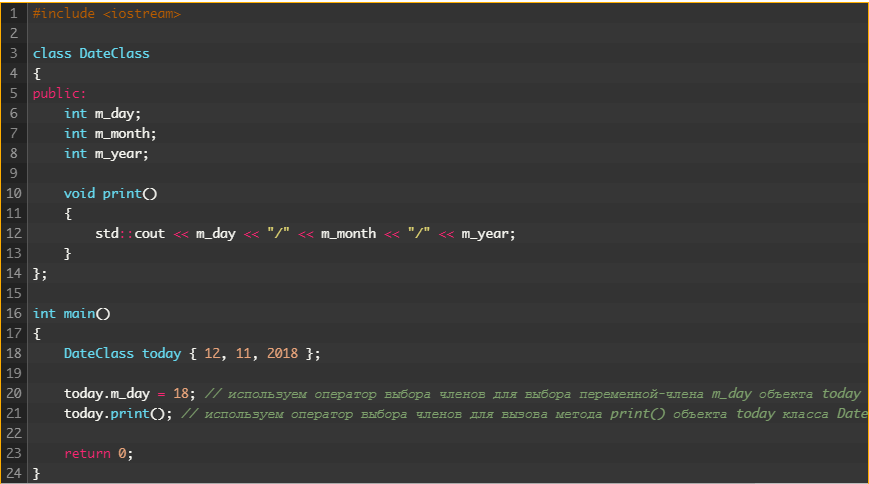
Task: Click 'today.print();' call on line 21
Action: coord(118,414)
